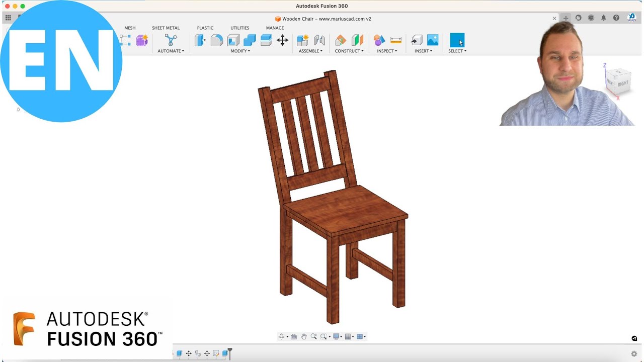The image size is (644, 362).
Task: Open the MODIFY dropdown menu
Action: pyautogui.click(x=240, y=51)
